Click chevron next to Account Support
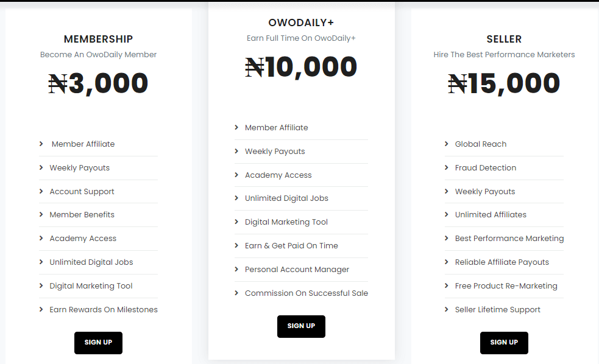Viewport: 599px width, 364px height. click(41, 191)
